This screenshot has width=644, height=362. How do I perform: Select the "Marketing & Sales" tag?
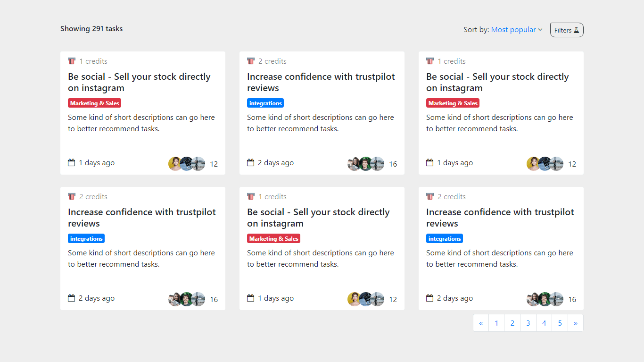(x=94, y=102)
